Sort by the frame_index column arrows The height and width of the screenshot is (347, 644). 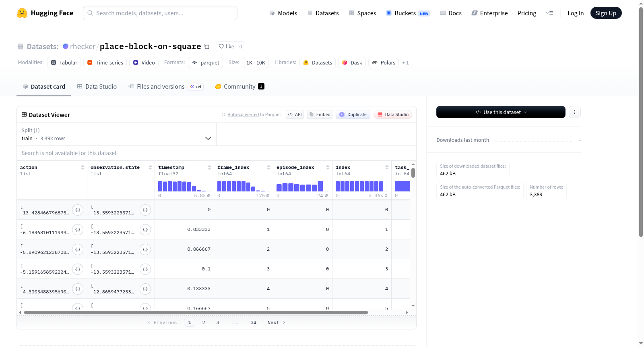[x=268, y=167]
